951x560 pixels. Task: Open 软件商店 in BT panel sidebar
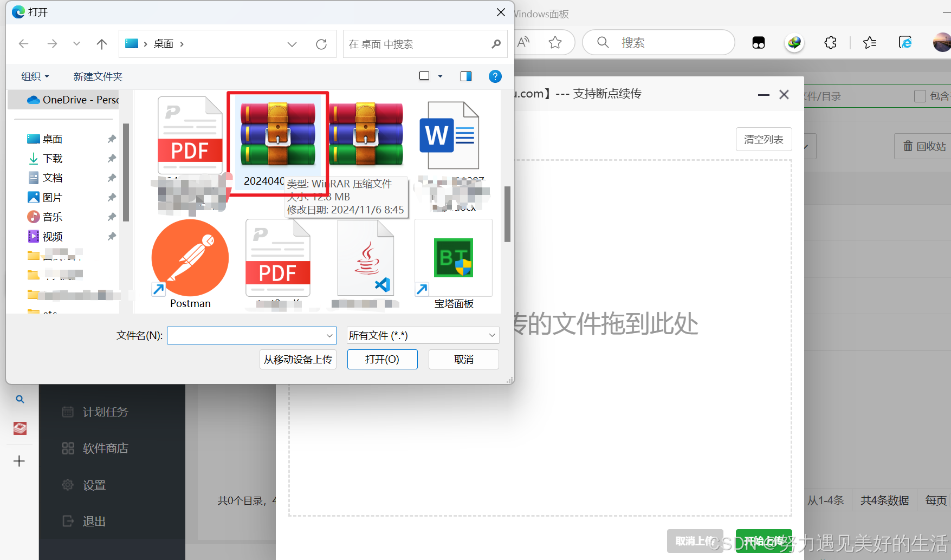pos(105,448)
